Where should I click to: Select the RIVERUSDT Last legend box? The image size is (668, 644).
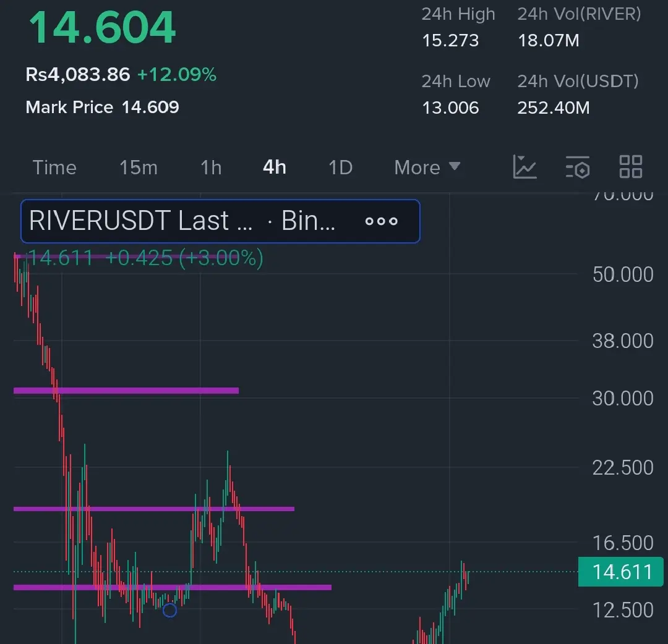coord(220,221)
